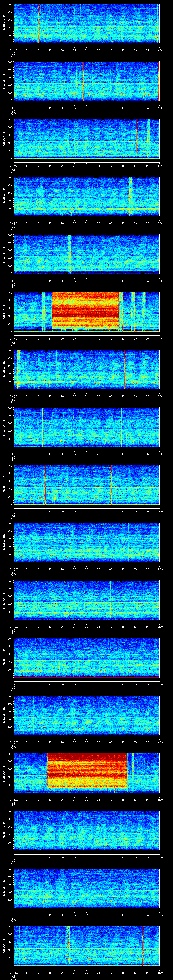Click the '10:16:00' start time label
173x980 pixels.
pyautogui.click(x=14, y=915)
